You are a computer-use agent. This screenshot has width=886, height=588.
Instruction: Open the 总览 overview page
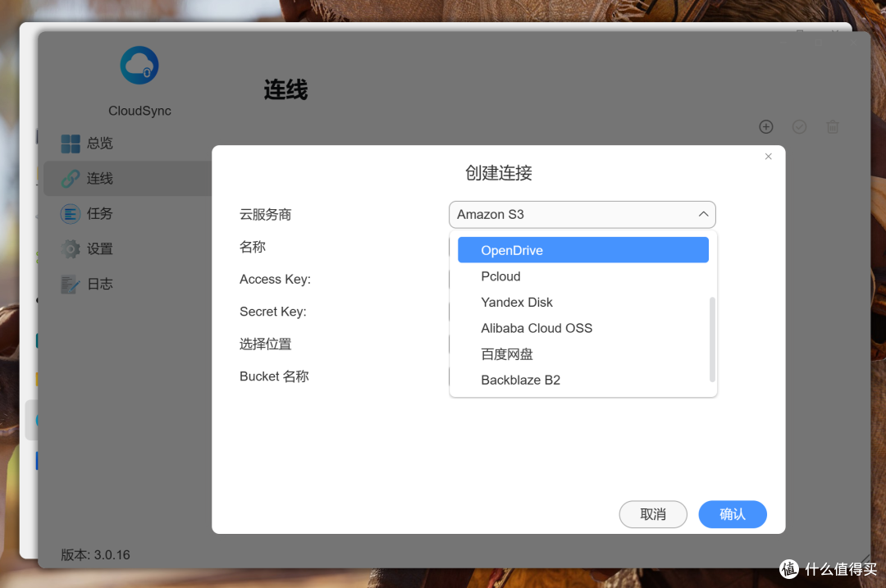coord(127,144)
